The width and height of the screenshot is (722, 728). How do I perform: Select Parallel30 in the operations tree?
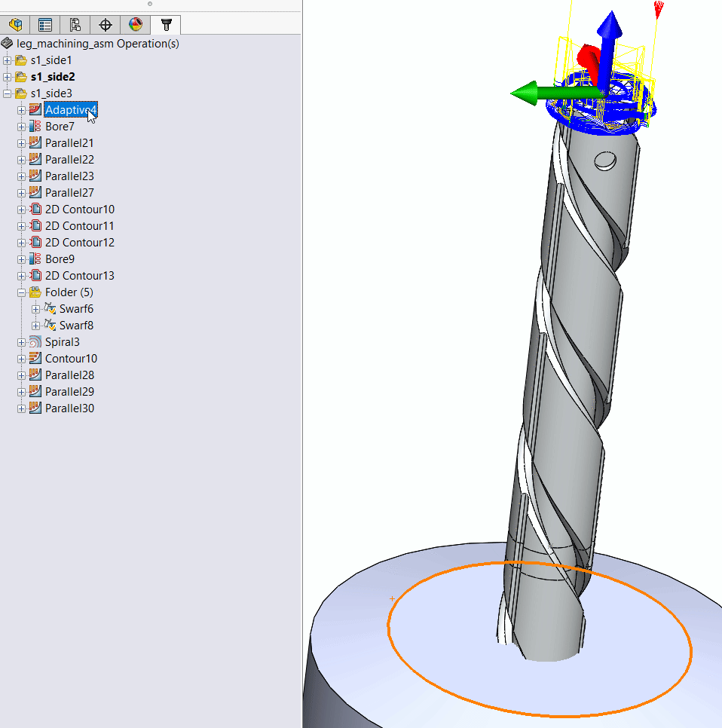(69, 408)
